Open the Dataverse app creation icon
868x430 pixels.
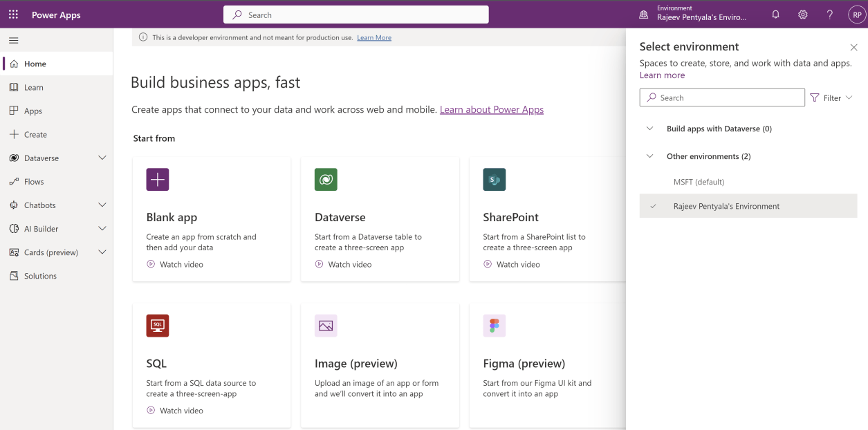point(325,179)
